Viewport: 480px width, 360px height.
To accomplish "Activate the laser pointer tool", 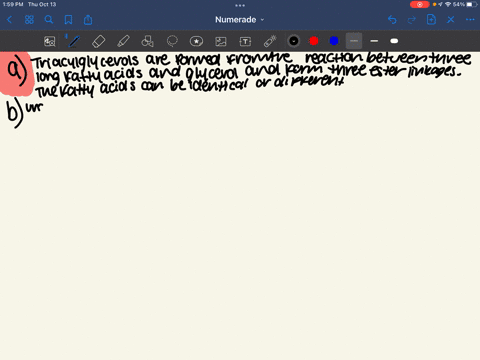I will (270, 41).
